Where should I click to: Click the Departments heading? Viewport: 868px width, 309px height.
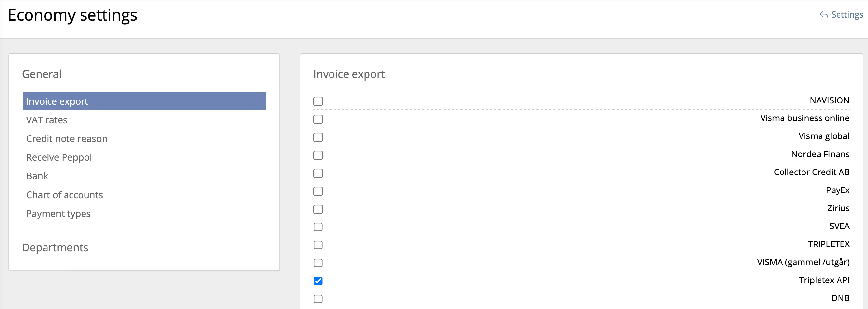click(x=55, y=248)
